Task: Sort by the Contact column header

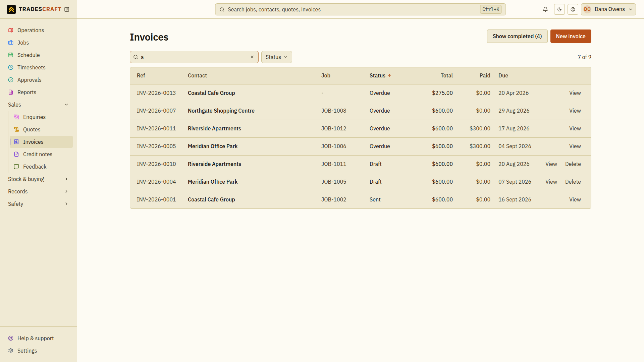Action: (197, 76)
